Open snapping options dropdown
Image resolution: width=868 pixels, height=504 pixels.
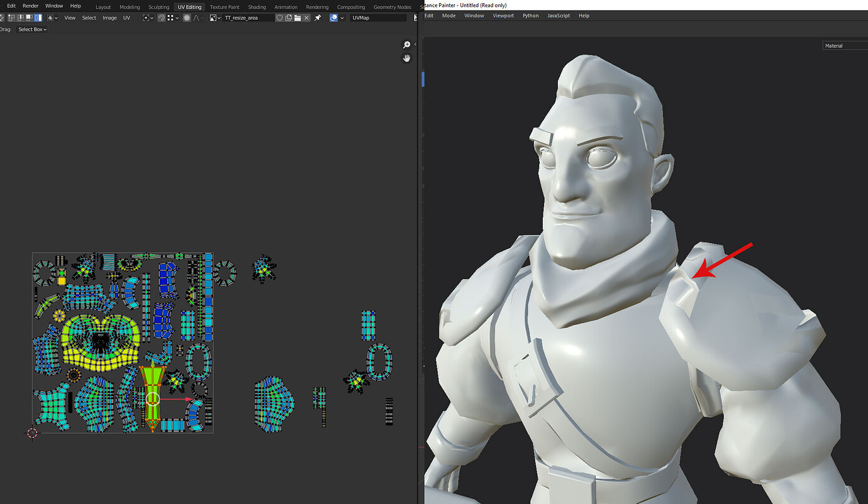click(173, 18)
